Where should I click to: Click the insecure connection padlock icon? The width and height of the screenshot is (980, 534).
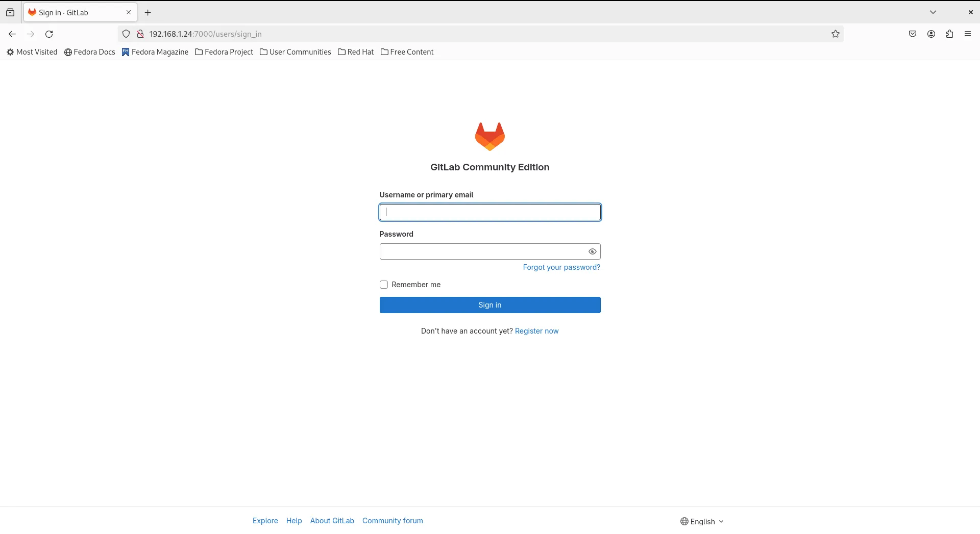coord(140,34)
